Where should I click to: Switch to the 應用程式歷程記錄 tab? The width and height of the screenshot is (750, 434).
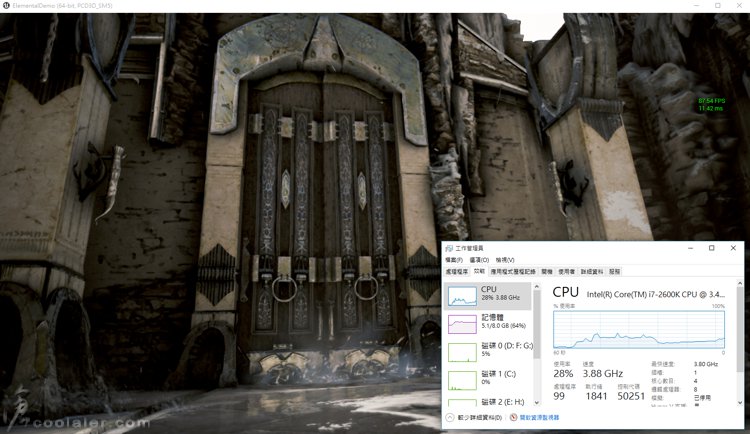513,271
